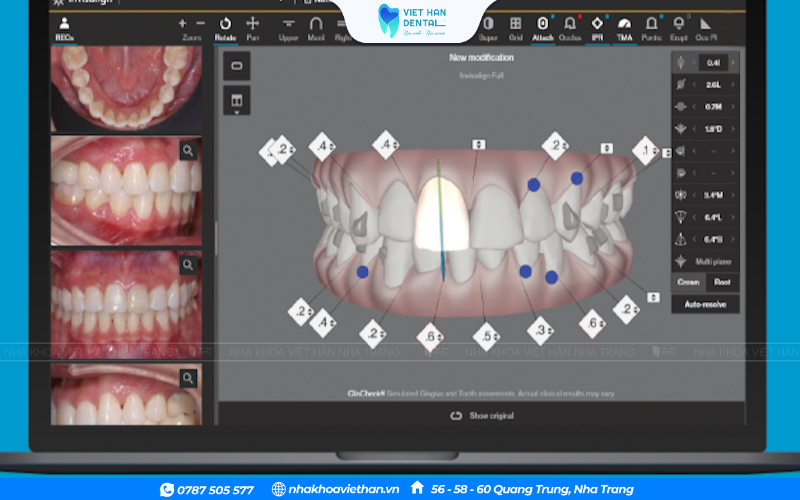This screenshot has width=800, height=500.
Task: Decrease the 2.6L value with left arrow
Action: point(695,84)
